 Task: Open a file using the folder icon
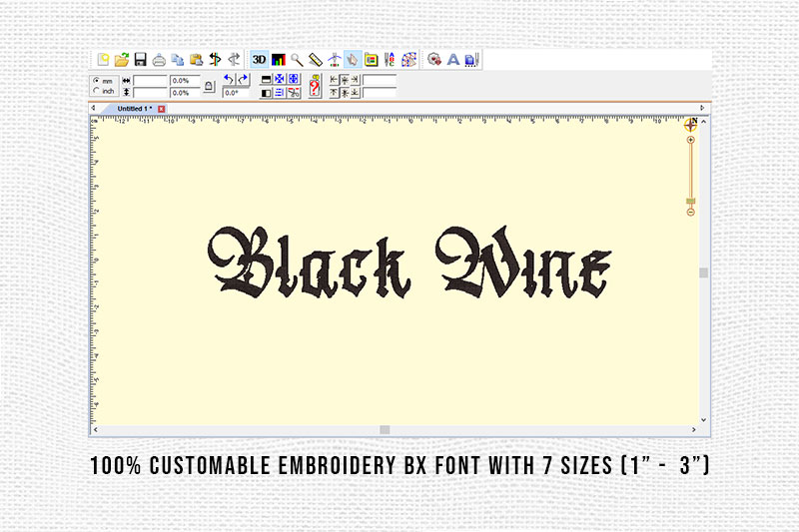(x=122, y=60)
